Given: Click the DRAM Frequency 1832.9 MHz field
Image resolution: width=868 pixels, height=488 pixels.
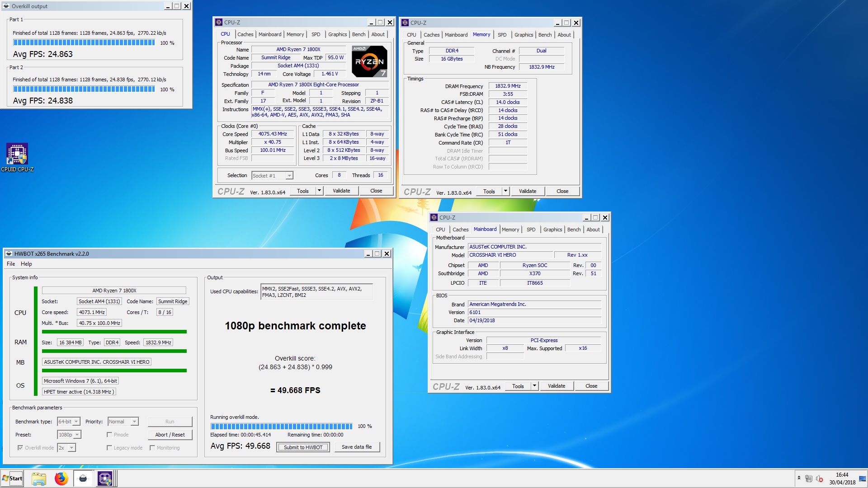Looking at the screenshot, I should point(508,86).
